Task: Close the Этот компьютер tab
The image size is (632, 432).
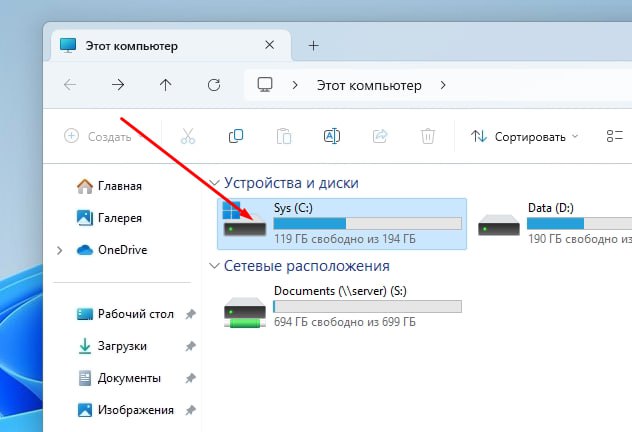Action: click(x=269, y=45)
